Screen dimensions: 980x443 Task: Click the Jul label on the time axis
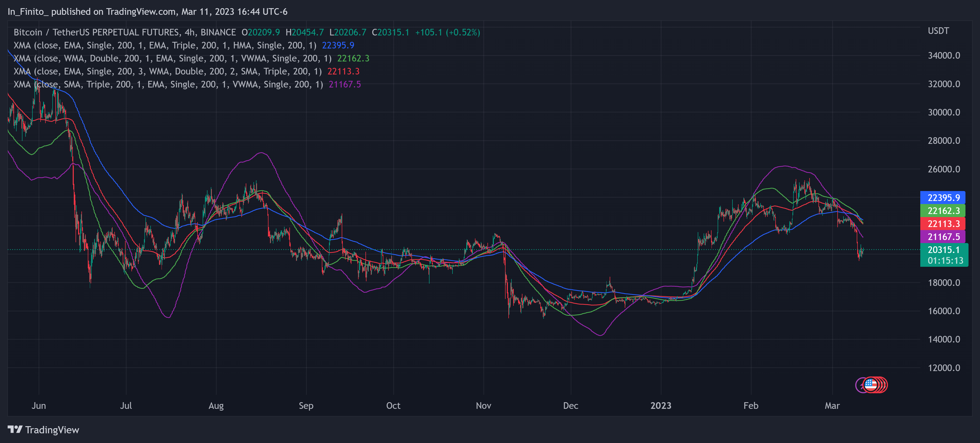(126, 406)
